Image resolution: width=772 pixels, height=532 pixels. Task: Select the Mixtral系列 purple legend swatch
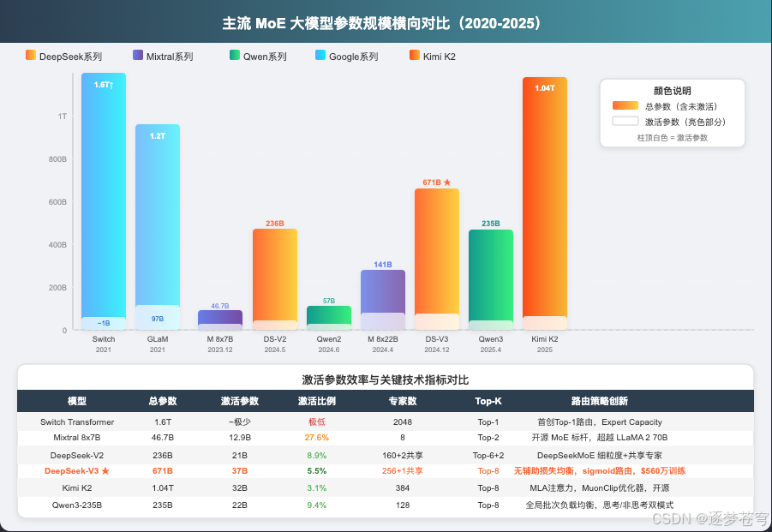[x=137, y=56]
